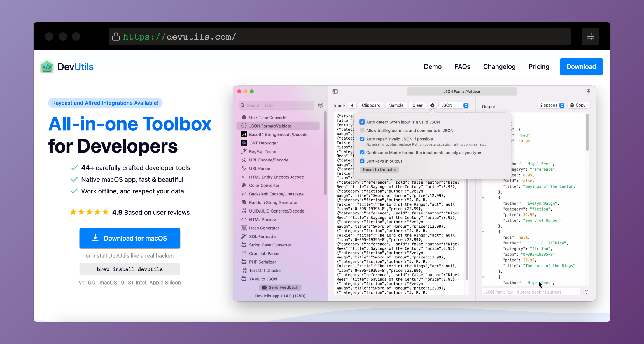Open the Pricing nav link

coord(539,67)
